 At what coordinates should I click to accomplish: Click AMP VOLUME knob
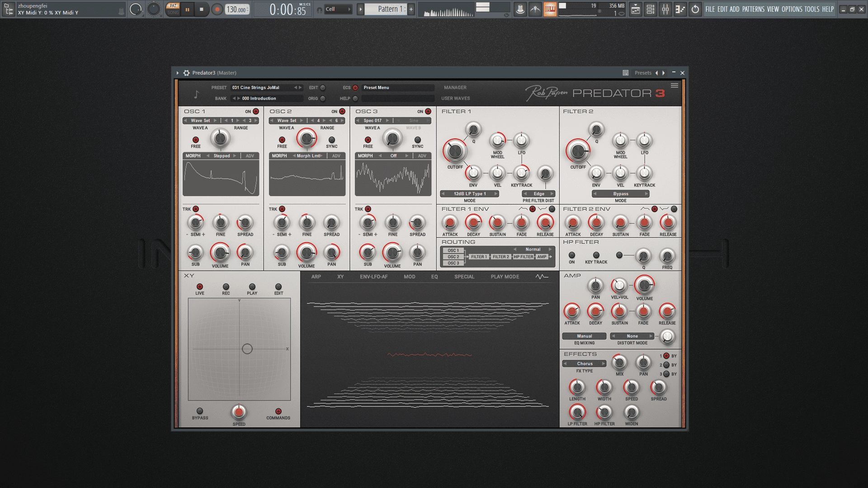coord(644,285)
